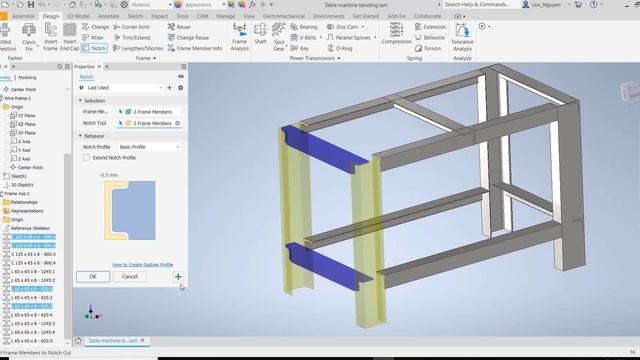Open the Shaft generator
The image size is (640, 360).
pyautogui.click(x=260, y=33)
